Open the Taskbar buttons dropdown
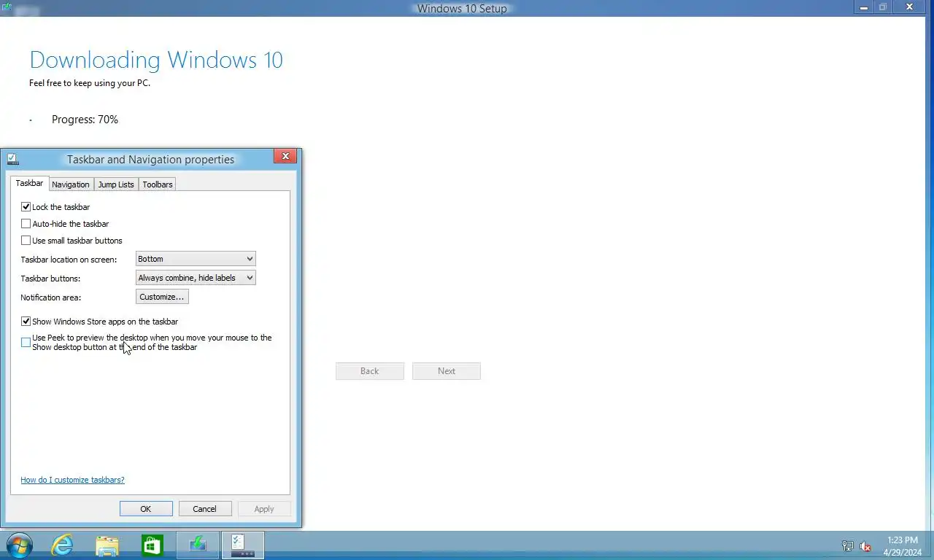934x560 pixels. point(196,278)
